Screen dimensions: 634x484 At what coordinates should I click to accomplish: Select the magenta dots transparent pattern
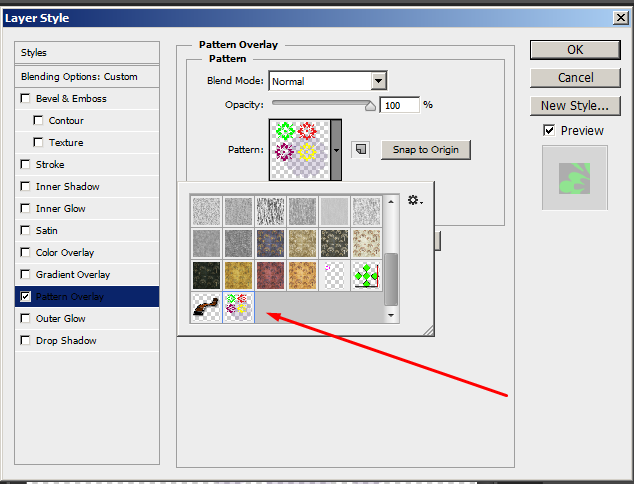click(334, 276)
